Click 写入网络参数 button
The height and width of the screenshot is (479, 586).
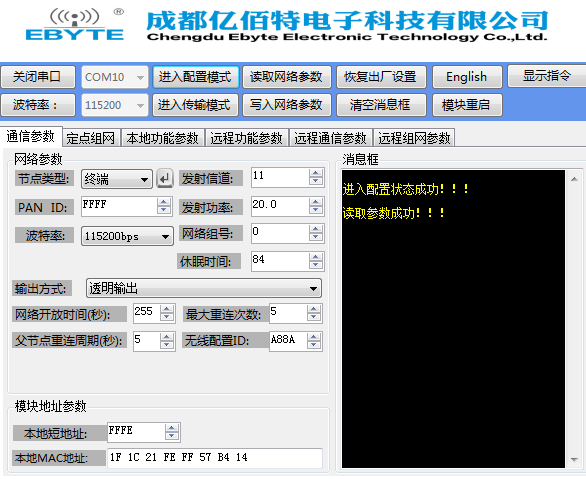(287, 105)
